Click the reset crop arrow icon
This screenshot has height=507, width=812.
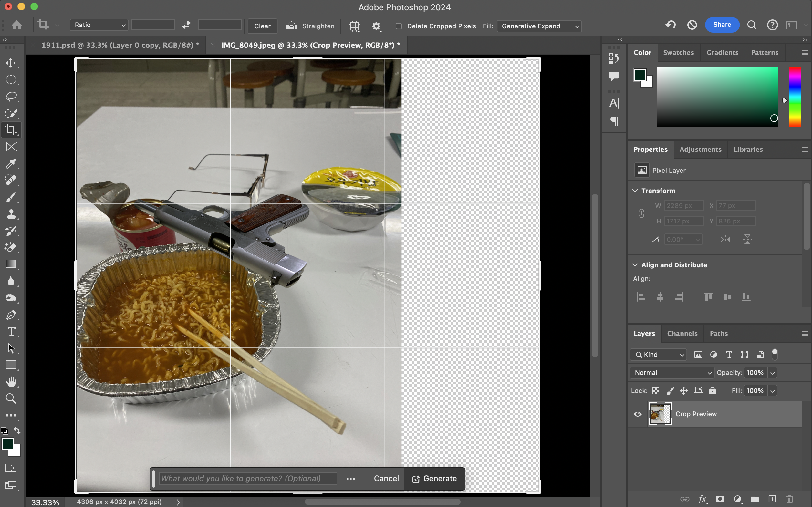click(671, 25)
